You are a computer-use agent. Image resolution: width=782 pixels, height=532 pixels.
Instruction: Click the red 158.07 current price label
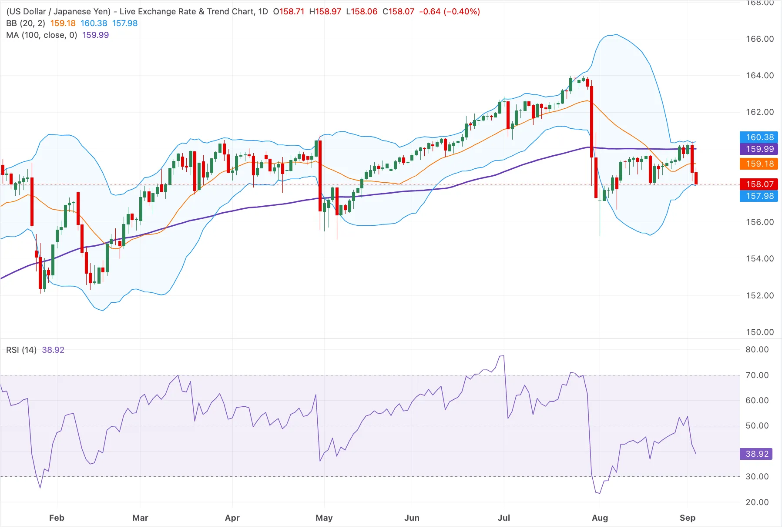click(760, 184)
